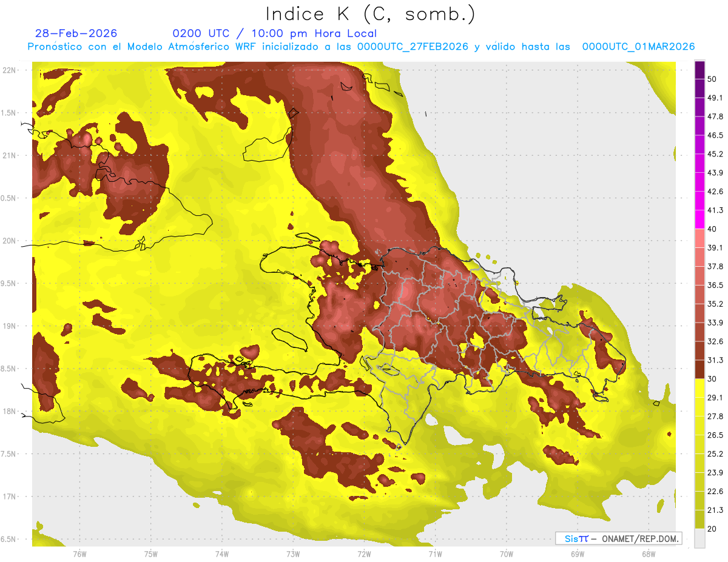728x562 pixels.
Task: Click the "75W" longitude label
Action: 150,554
